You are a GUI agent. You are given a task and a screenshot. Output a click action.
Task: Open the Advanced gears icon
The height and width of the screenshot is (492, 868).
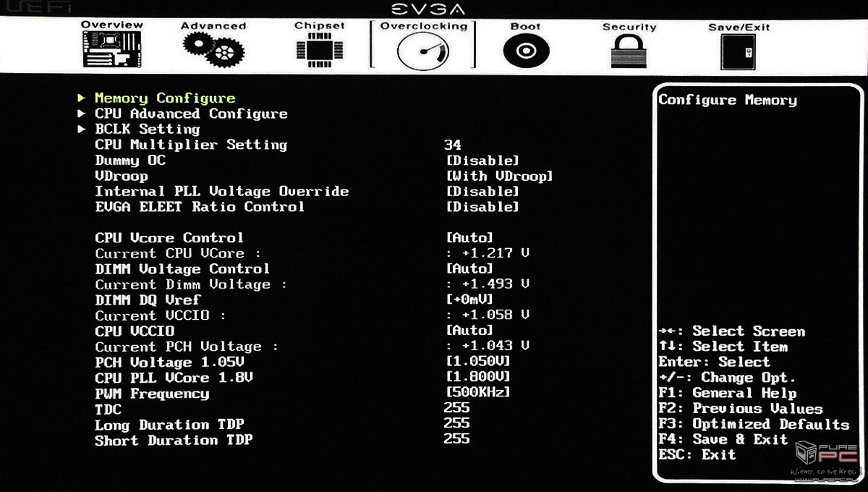pyautogui.click(x=213, y=50)
